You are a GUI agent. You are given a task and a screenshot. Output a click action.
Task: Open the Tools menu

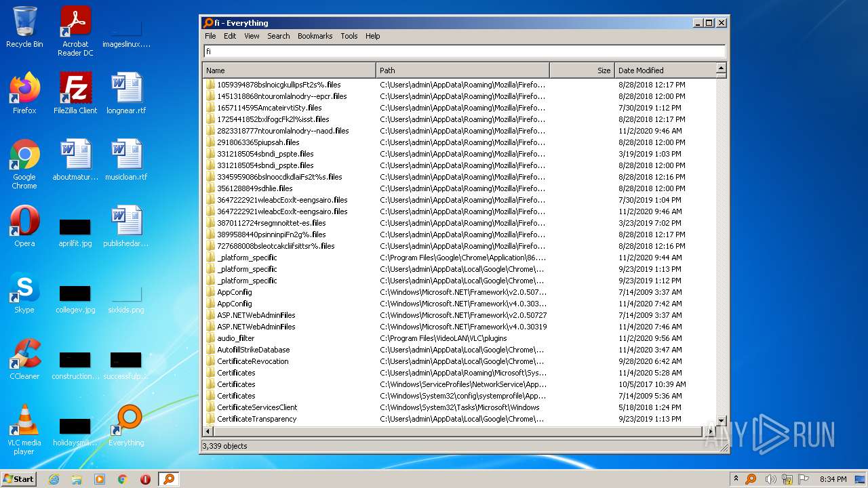click(x=349, y=36)
